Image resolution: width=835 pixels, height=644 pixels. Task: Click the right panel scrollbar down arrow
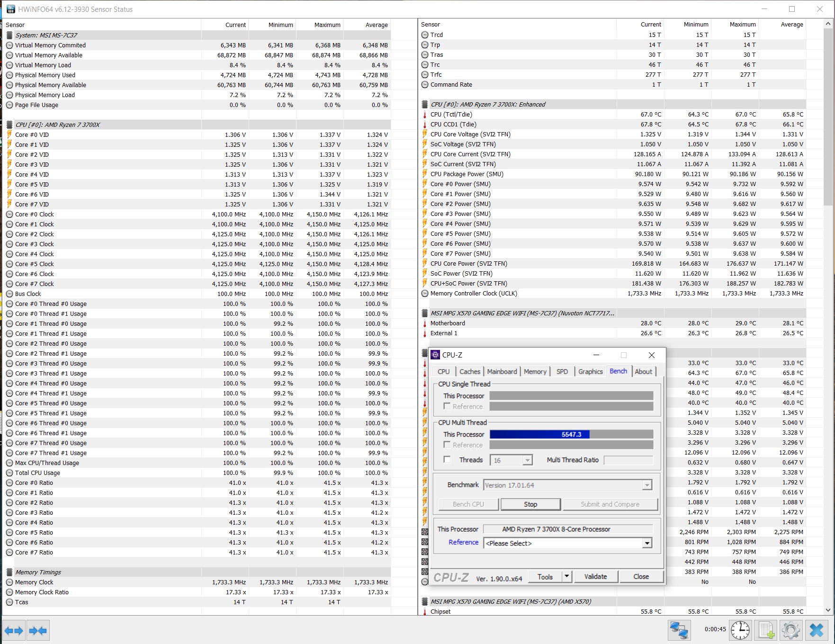coord(828,610)
